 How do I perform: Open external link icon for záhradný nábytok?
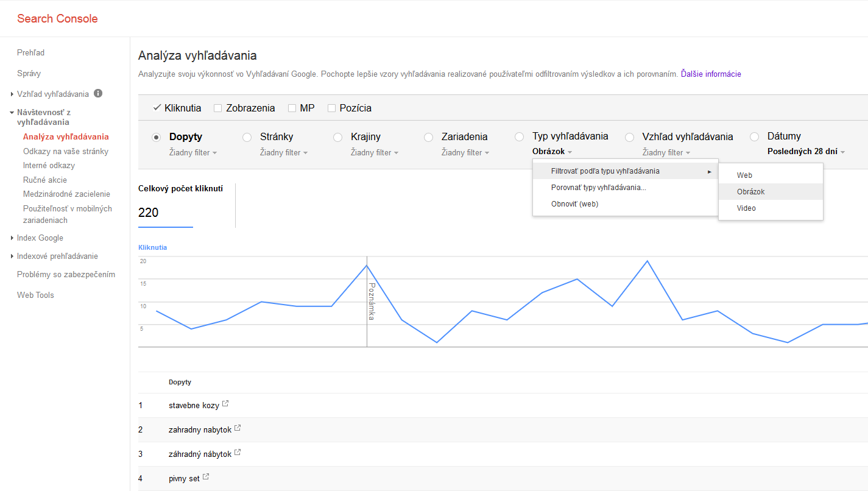pos(238,453)
